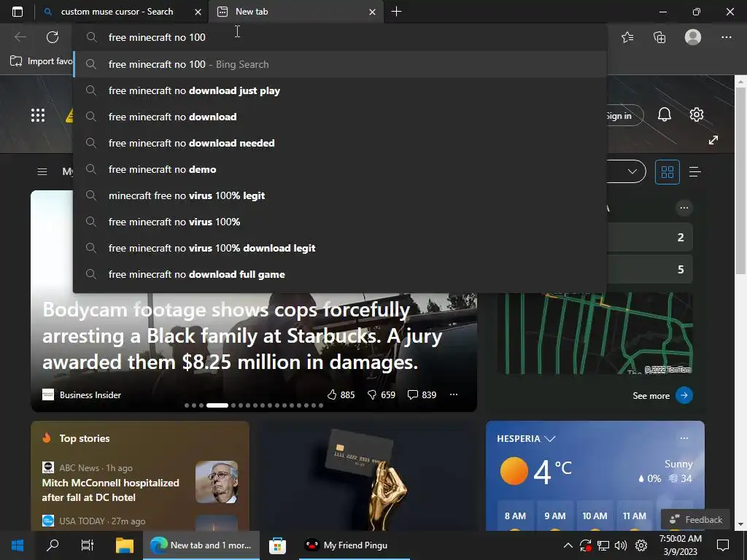Show hidden system tray icons chevron
Screen dimensions: 747x560
tap(568, 545)
